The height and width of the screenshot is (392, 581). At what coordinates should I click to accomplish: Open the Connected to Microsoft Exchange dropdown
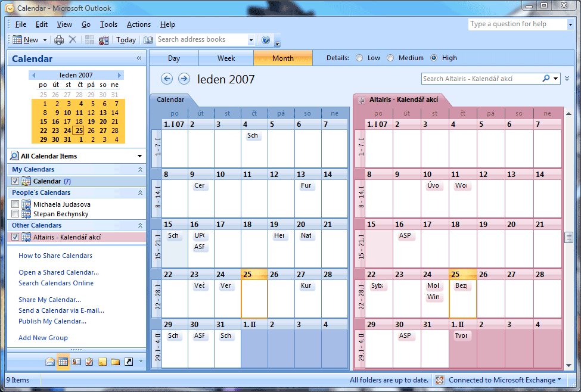click(x=559, y=379)
